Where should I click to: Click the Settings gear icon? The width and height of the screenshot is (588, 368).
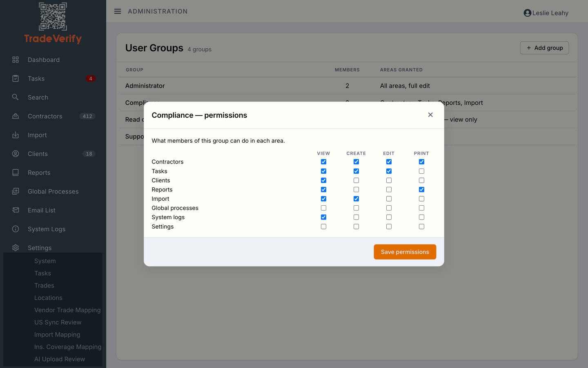16,248
